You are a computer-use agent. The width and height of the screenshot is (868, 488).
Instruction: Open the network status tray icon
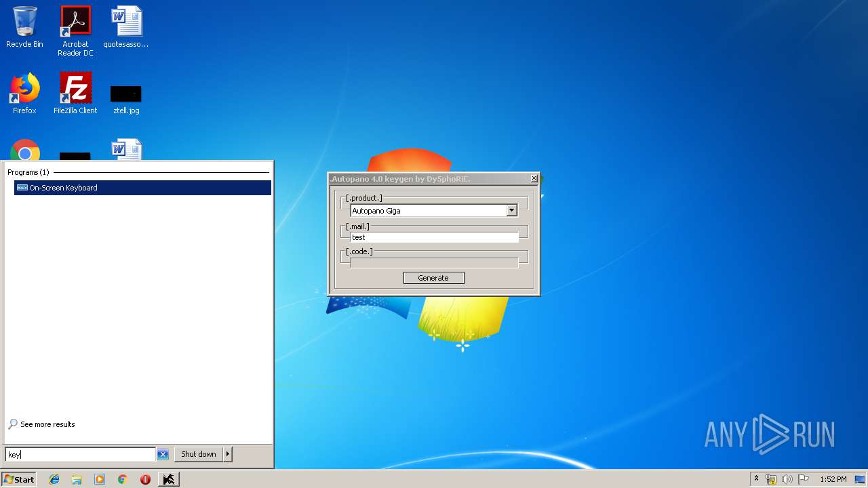point(771,479)
